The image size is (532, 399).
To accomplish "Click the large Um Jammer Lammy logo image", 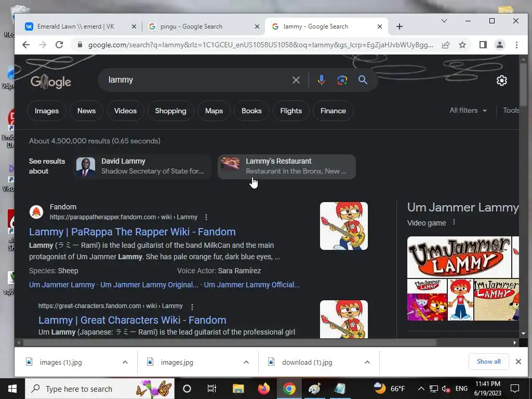I will pyautogui.click(x=459, y=257).
